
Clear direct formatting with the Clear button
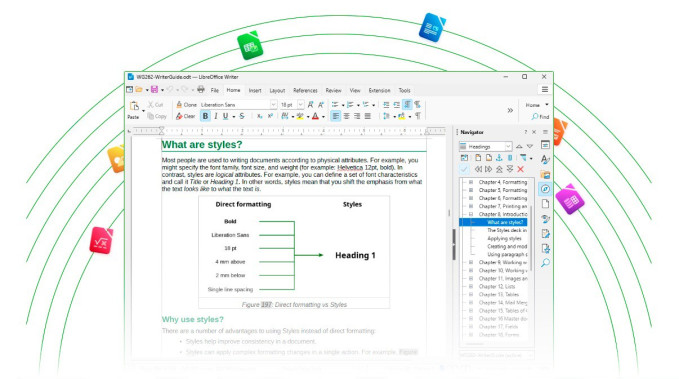(x=185, y=116)
